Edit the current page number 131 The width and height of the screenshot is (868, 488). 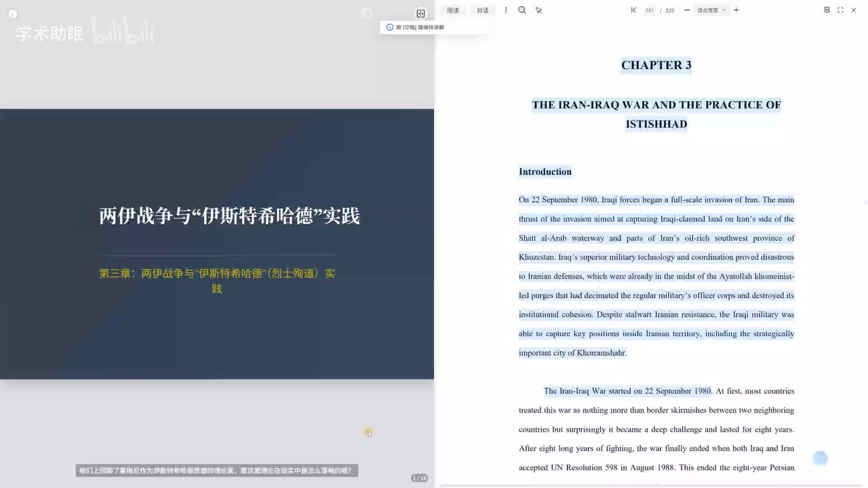(649, 10)
